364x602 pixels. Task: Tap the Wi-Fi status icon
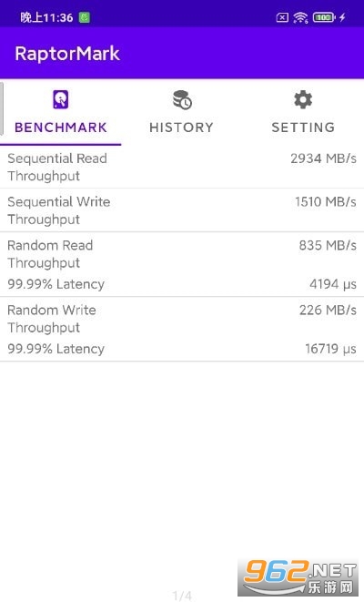click(x=300, y=17)
